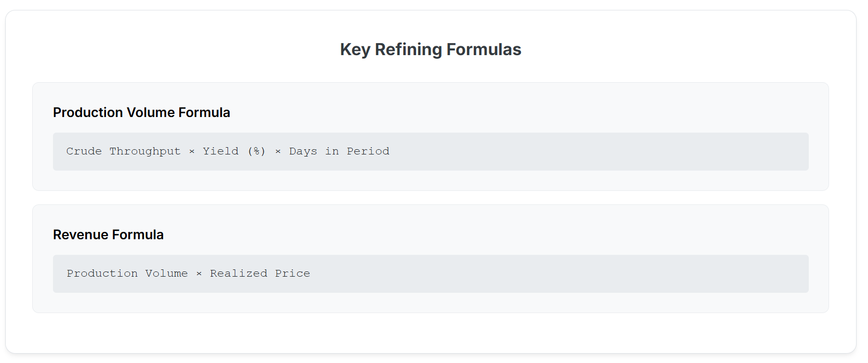Click the multiplication sign before Days
The height and width of the screenshot is (363, 868).
278,151
